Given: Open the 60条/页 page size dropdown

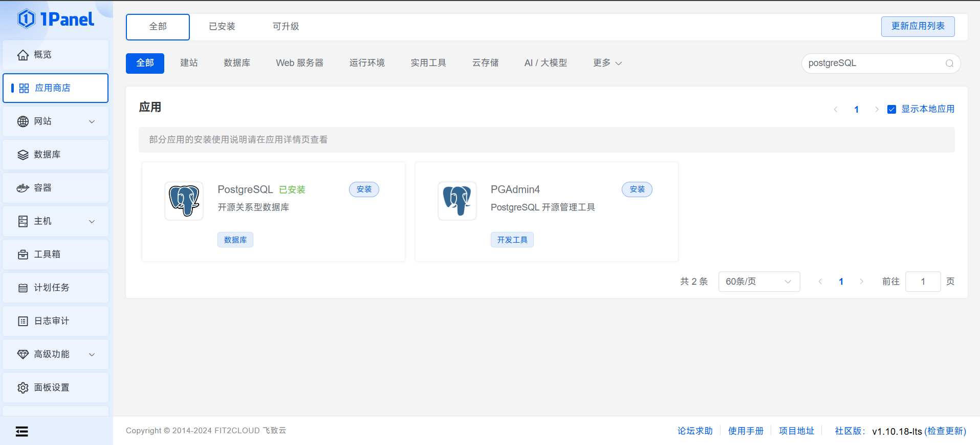Looking at the screenshot, I should (x=759, y=282).
